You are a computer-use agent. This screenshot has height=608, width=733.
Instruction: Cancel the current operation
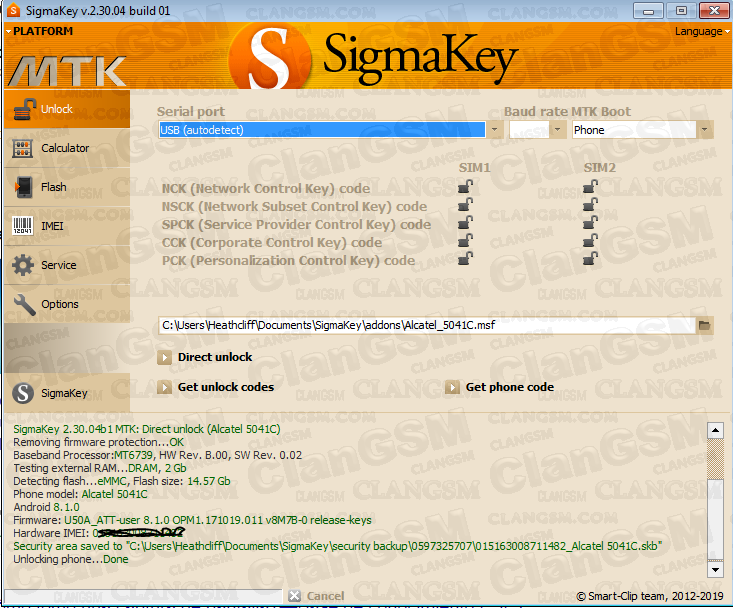[x=325, y=596]
